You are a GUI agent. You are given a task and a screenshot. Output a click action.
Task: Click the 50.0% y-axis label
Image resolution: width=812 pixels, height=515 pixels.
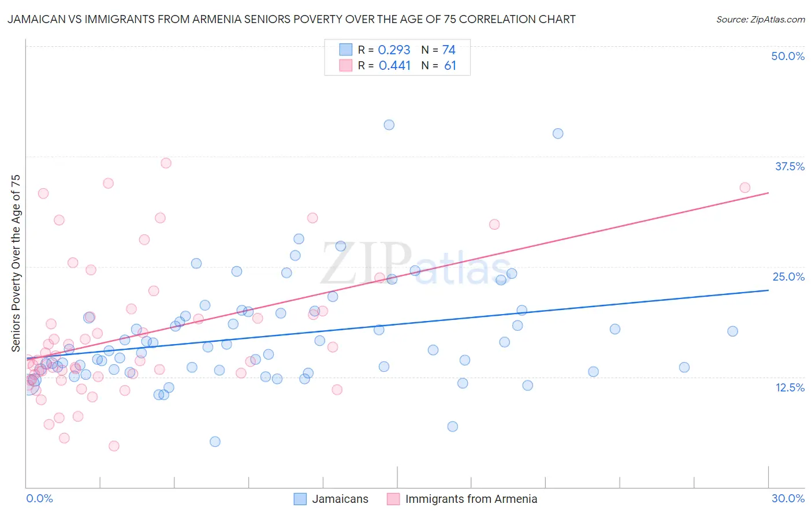click(x=788, y=56)
